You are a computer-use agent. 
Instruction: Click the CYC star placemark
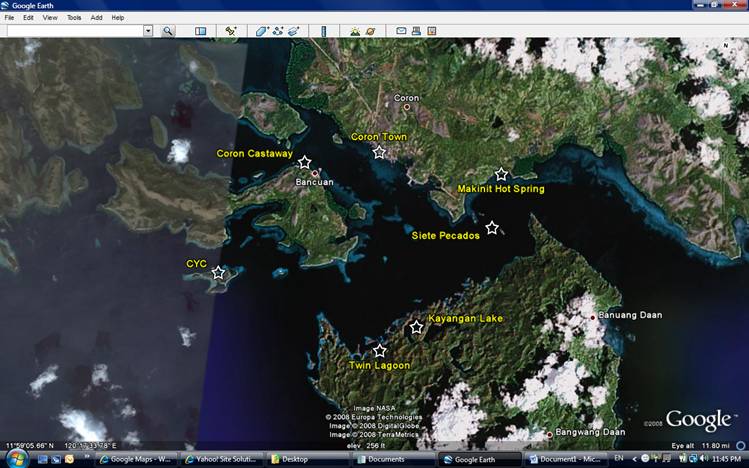click(x=218, y=273)
